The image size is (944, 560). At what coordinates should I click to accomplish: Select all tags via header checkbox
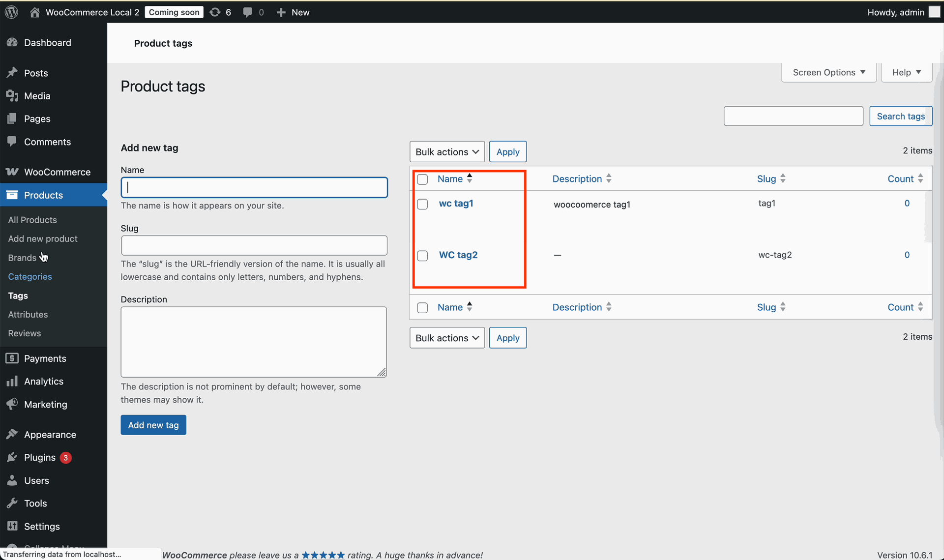[x=422, y=179]
